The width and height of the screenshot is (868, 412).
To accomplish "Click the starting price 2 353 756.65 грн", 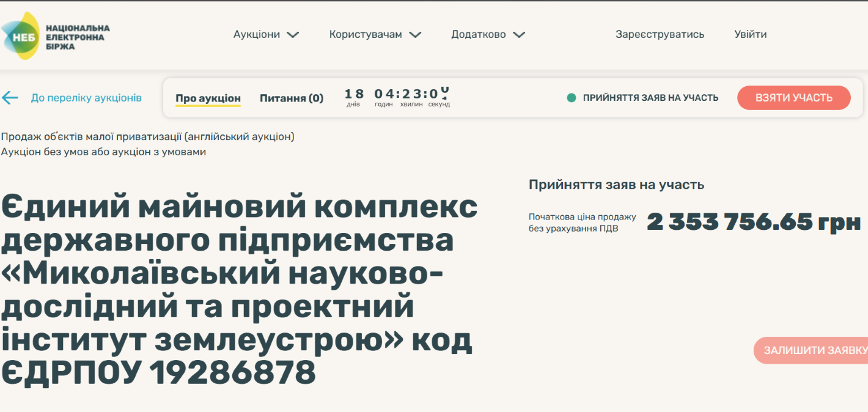I will [x=754, y=222].
